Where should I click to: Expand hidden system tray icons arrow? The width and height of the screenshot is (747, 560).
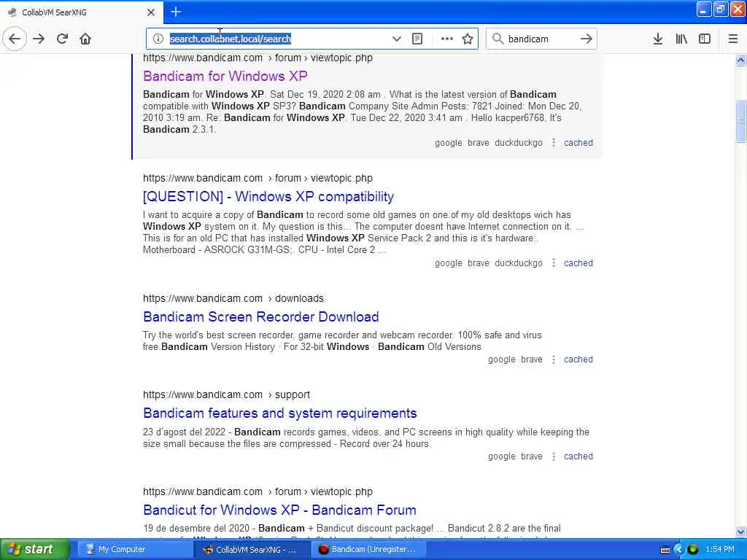679,550
